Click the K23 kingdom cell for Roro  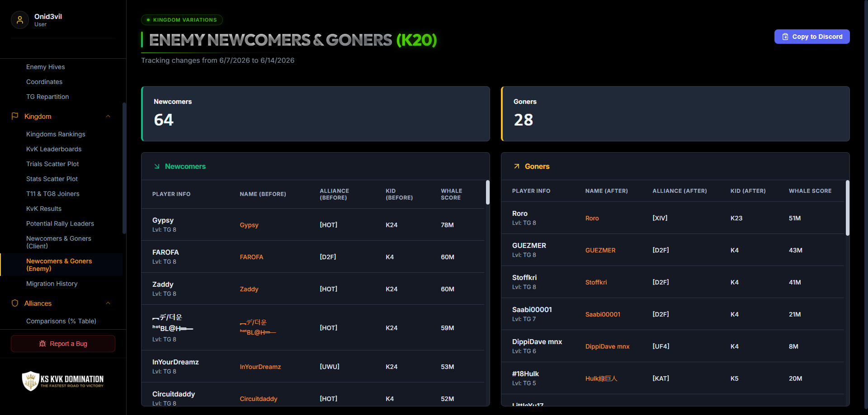click(x=736, y=218)
